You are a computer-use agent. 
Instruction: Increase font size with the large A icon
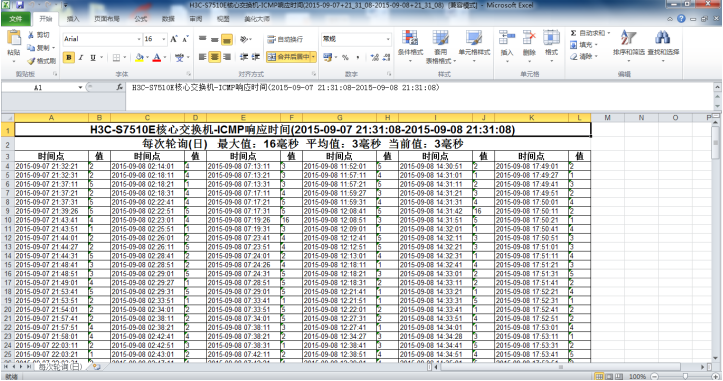pyautogui.click(x=174, y=39)
